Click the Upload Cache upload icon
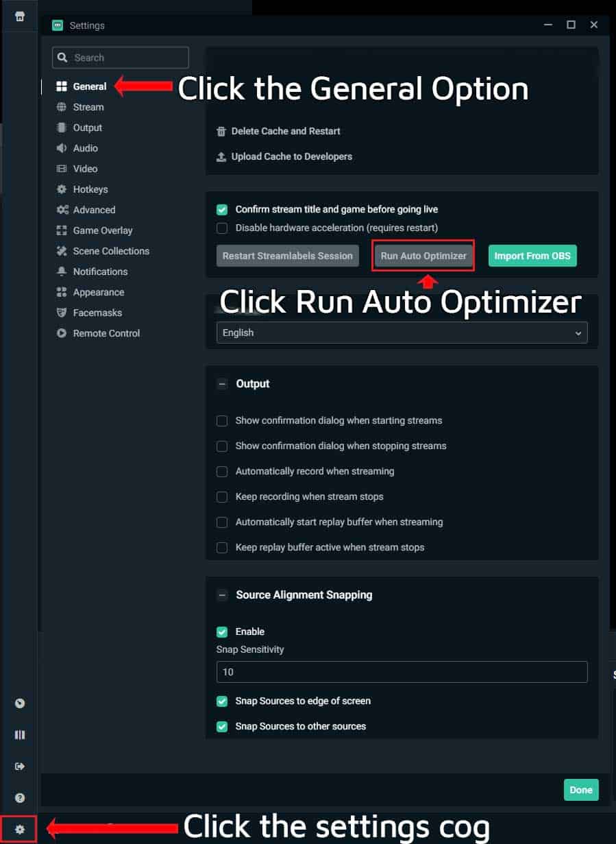Screen dimensions: 616x844 point(221,156)
